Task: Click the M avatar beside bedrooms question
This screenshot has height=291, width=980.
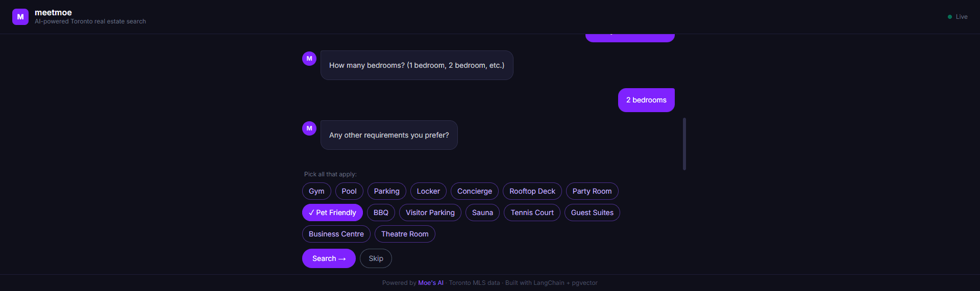Action: [x=309, y=59]
